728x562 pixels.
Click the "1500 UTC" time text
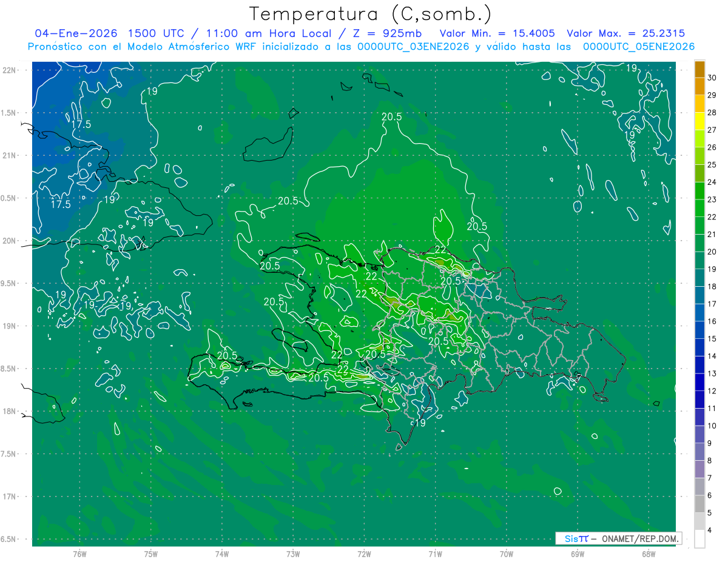pos(157,33)
